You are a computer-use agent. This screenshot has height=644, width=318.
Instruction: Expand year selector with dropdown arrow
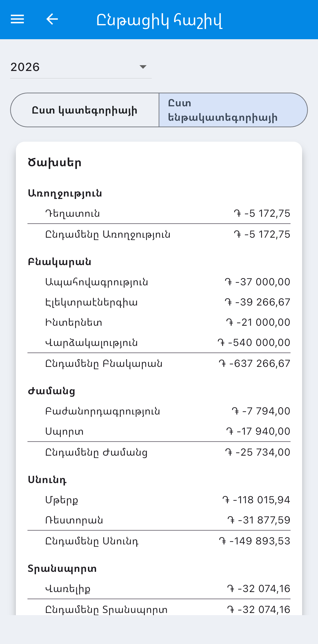pos(143,67)
